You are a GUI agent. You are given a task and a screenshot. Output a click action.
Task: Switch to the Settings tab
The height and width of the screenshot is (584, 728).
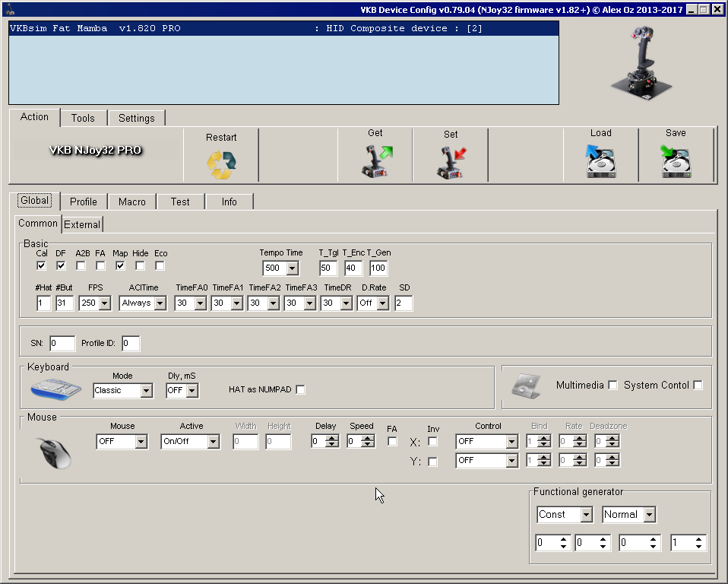point(137,118)
